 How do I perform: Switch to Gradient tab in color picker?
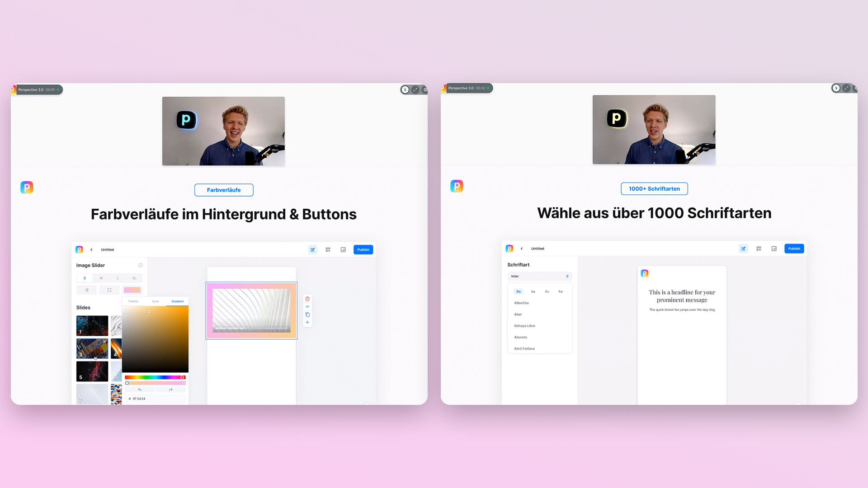178,301
